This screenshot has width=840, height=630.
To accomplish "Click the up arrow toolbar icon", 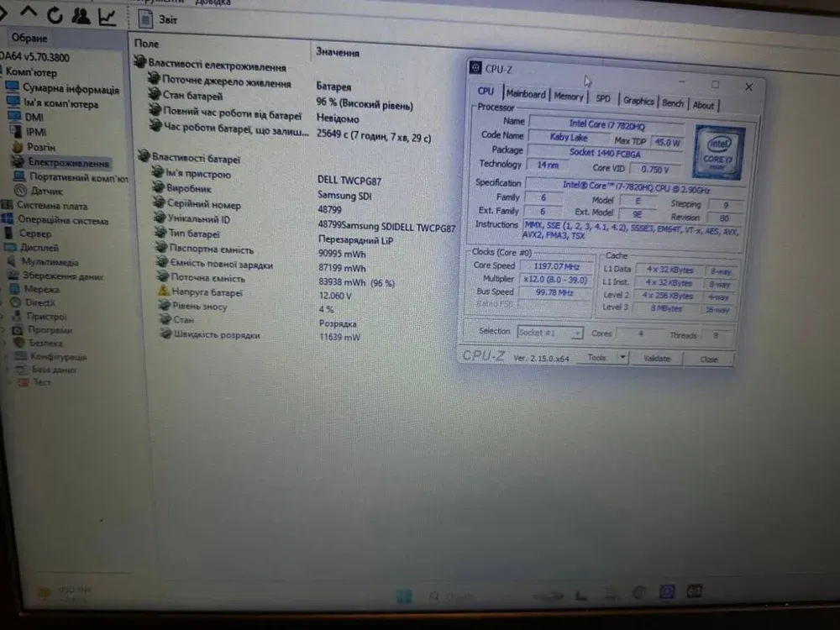I will click(x=29, y=13).
